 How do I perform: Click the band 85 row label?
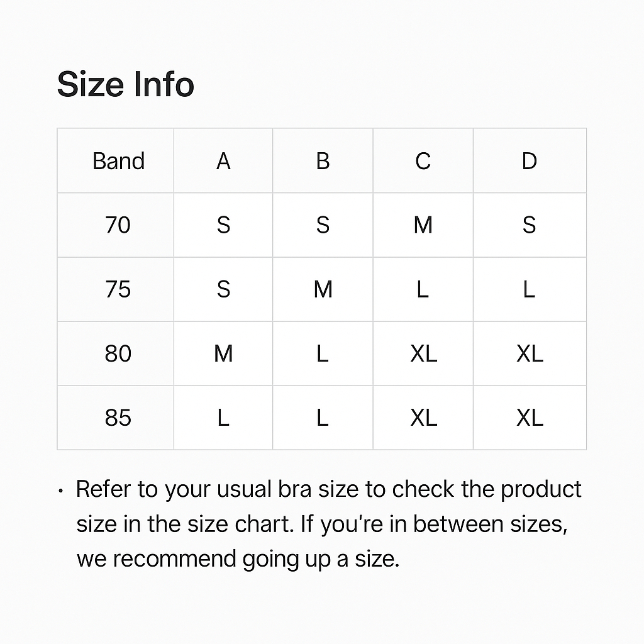118,418
